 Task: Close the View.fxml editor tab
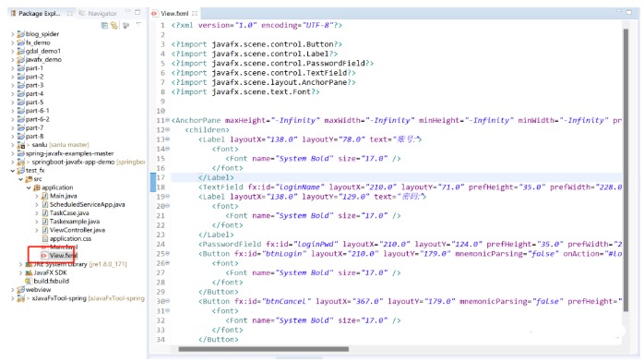pos(195,13)
